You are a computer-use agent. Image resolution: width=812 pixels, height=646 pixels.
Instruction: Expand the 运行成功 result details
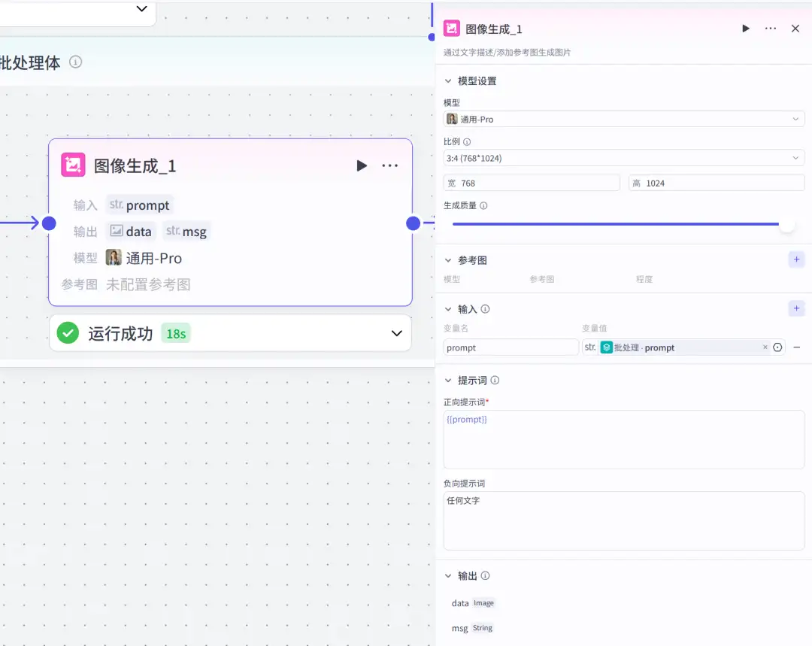pos(397,333)
